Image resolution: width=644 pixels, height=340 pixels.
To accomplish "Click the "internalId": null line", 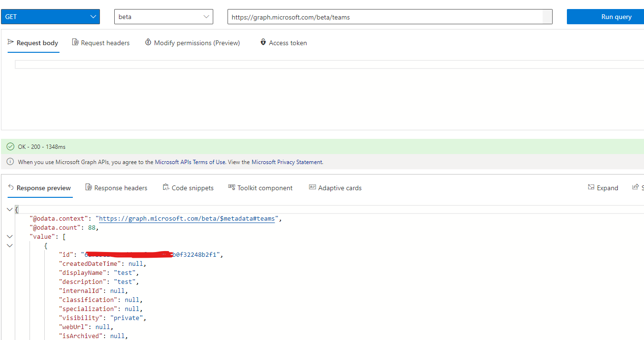I will pos(93,291).
